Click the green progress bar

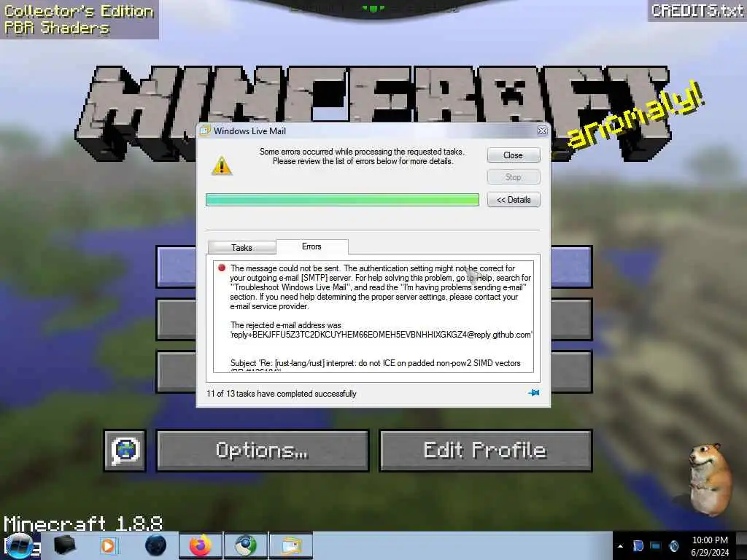342,200
